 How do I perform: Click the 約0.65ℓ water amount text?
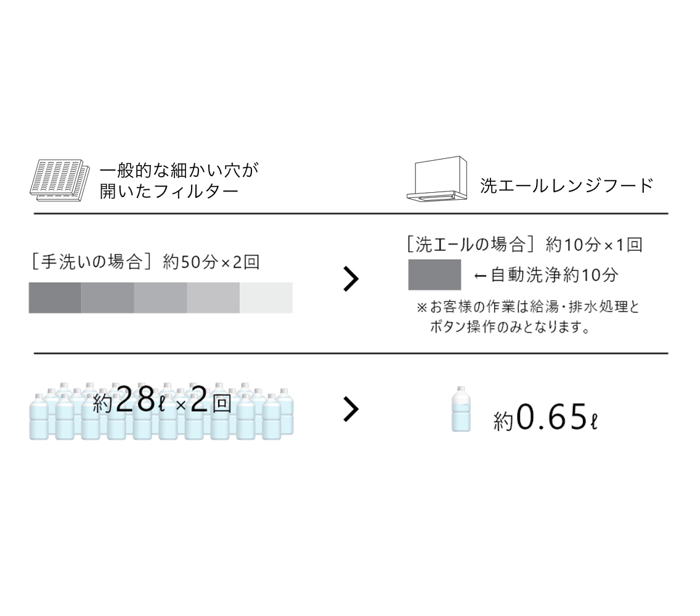coord(545,418)
